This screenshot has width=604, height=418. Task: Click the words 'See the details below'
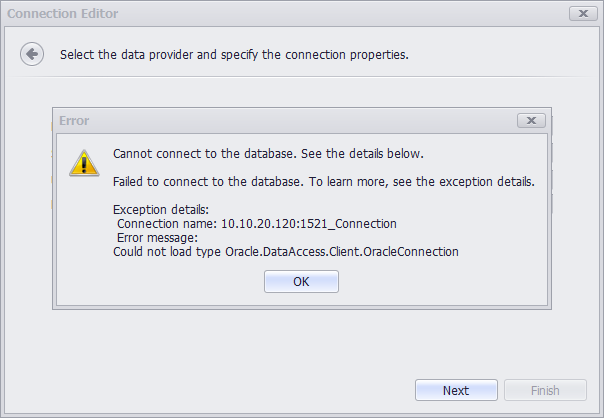coord(362,154)
